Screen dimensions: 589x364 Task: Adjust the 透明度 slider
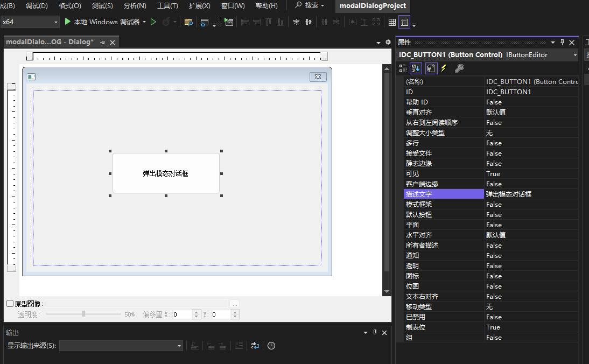pos(83,314)
